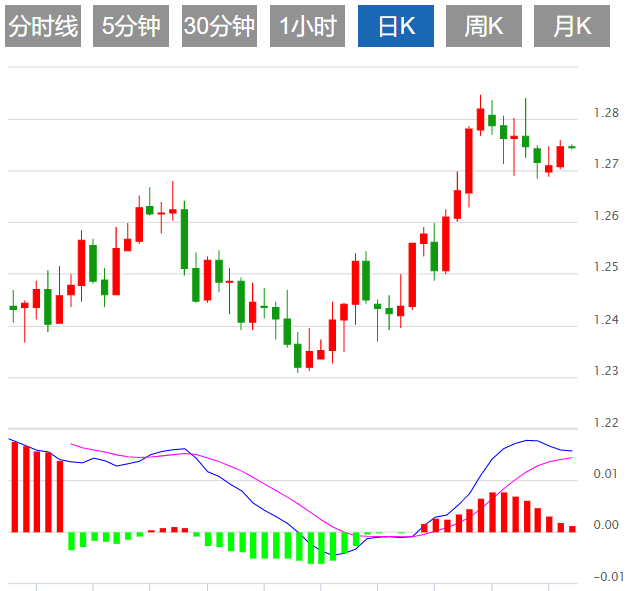
Task: Click the 1.24 price axis label
Action: click(606, 319)
